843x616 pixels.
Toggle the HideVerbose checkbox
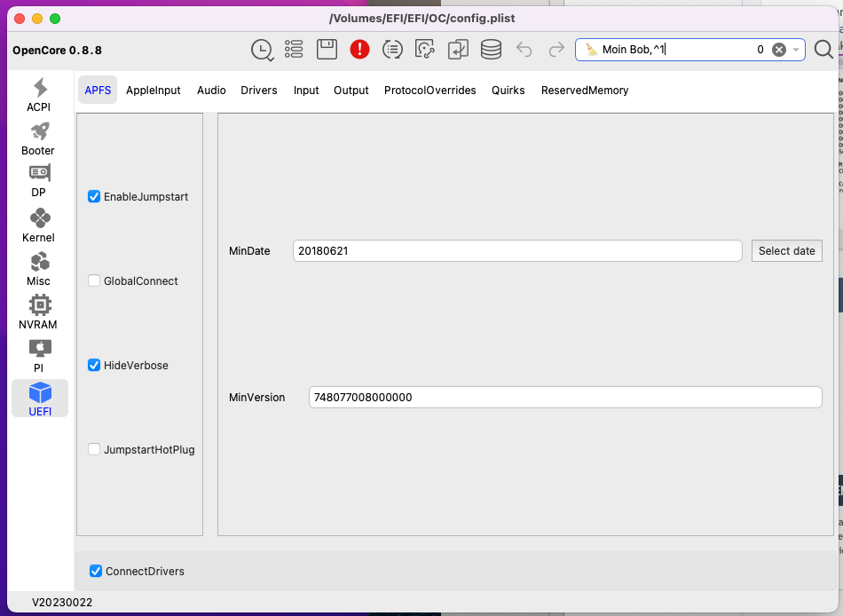(94, 366)
